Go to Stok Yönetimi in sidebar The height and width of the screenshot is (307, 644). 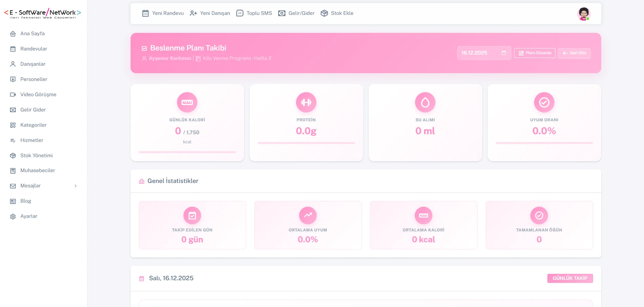(x=36, y=156)
